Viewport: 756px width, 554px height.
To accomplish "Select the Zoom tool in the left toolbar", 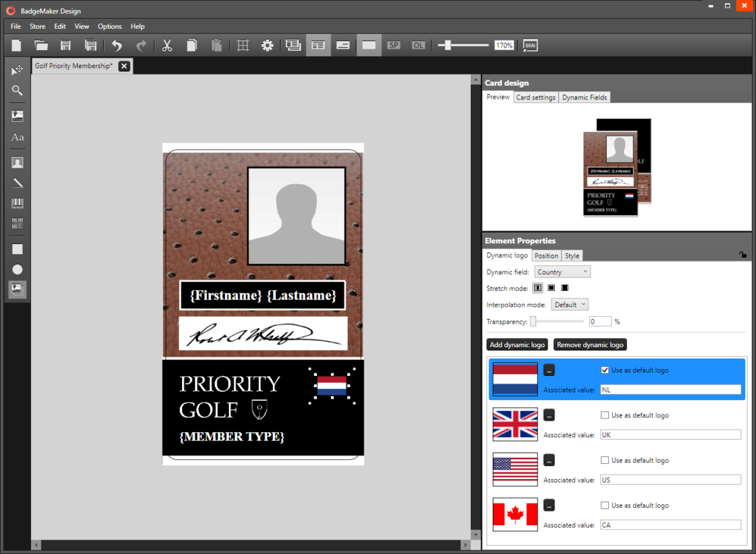I will [x=17, y=90].
